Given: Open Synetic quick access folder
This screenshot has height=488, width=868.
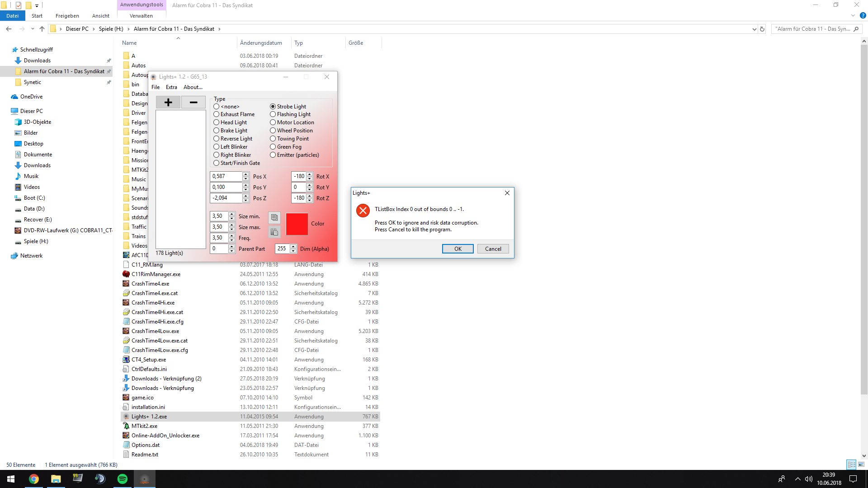Looking at the screenshot, I should tap(32, 82).
